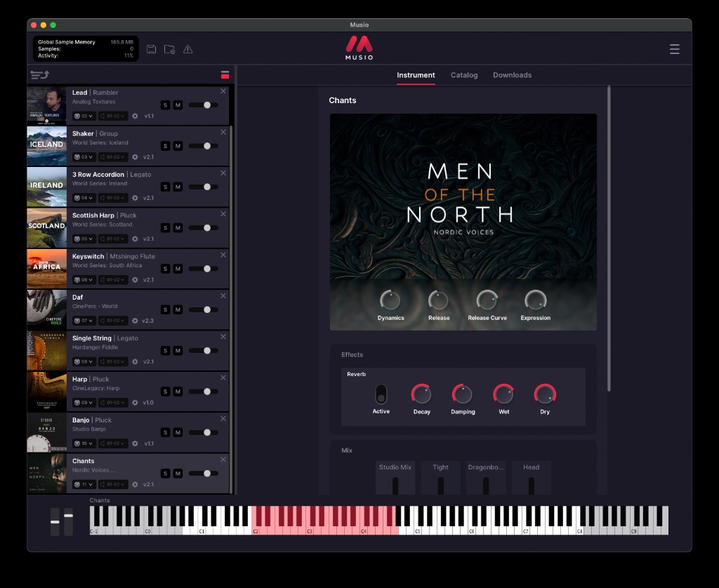The image size is (719, 588).
Task: Solo the Banjo Pluck instrument
Action: (166, 433)
